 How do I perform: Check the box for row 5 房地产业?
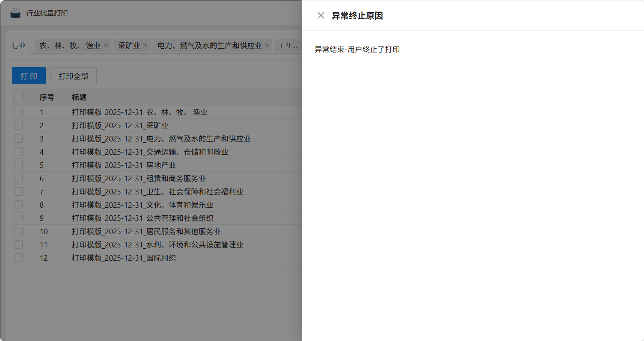point(18,165)
